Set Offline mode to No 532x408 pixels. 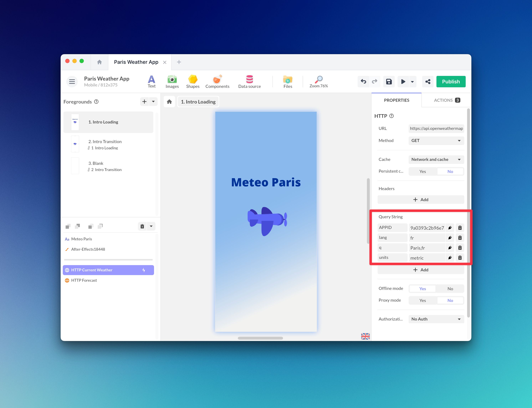tap(450, 289)
